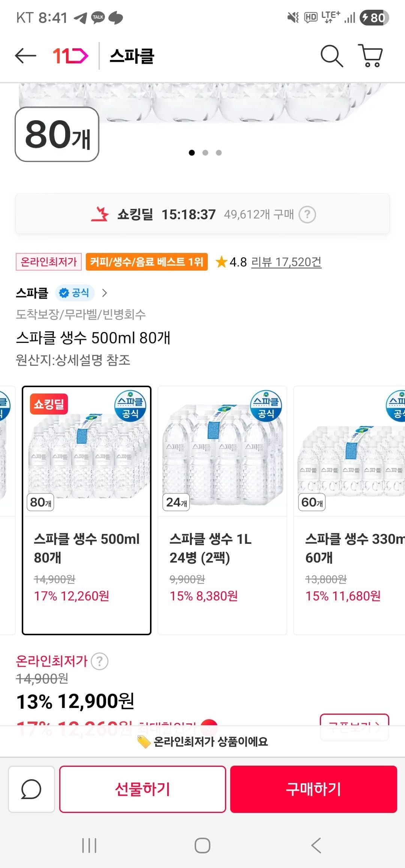Open the 리뷰 17,520건 reviews link
This screenshot has width=405, height=868.
coord(286,262)
